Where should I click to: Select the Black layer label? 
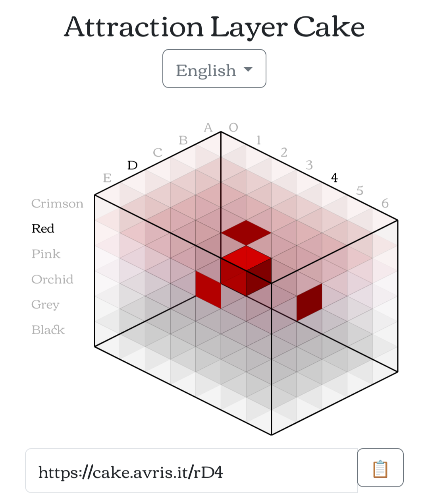tap(48, 330)
